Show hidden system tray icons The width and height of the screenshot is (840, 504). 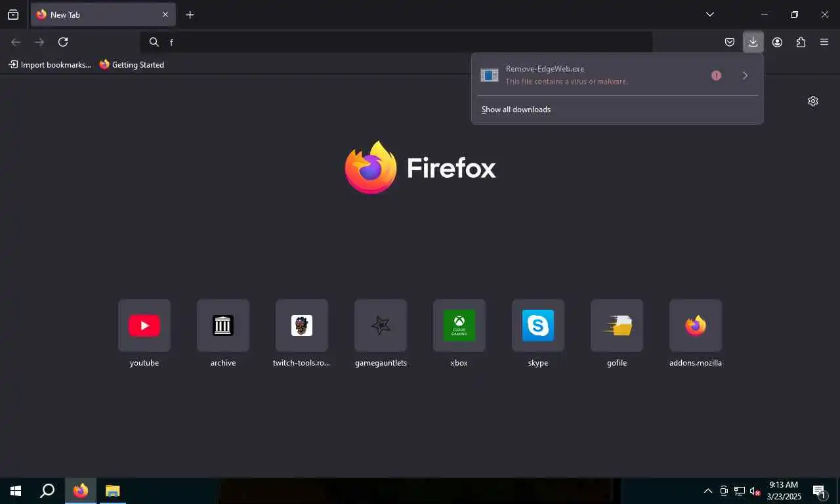tap(708, 491)
